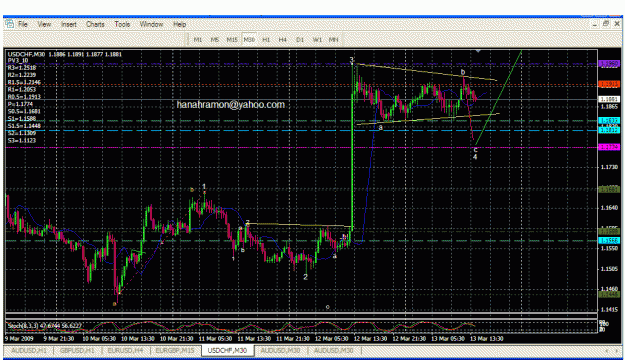This screenshot has height=360, width=625.
Task: Click the Stoch(8,3,3) indicator label
Action: tap(44, 326)
